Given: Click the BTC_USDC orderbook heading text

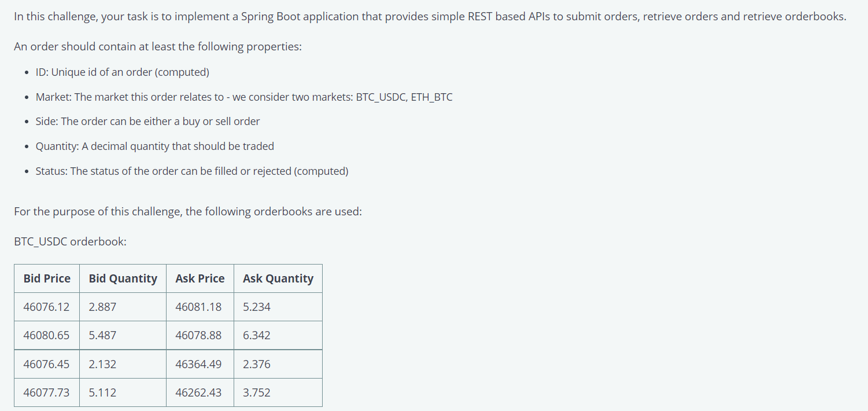Looking at the screenshot, I should tap(70, 241).
